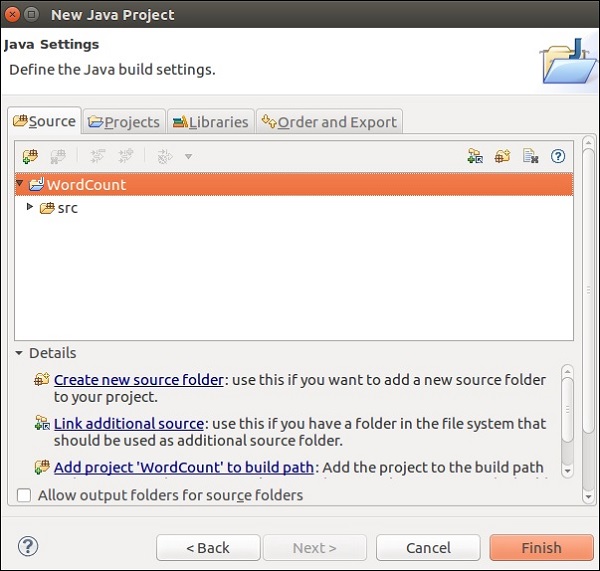Click the dialog help icon at bottom left

point(28,546)
